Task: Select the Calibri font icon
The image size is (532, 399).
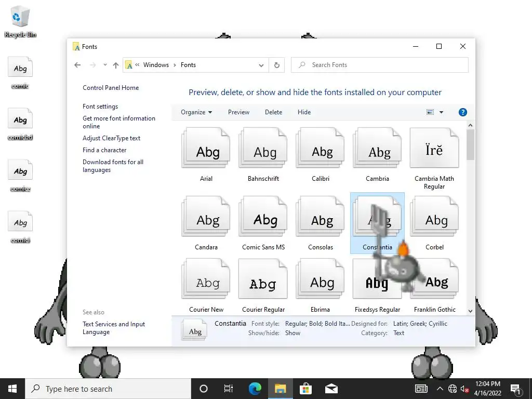Action: [x=320, y=148]
